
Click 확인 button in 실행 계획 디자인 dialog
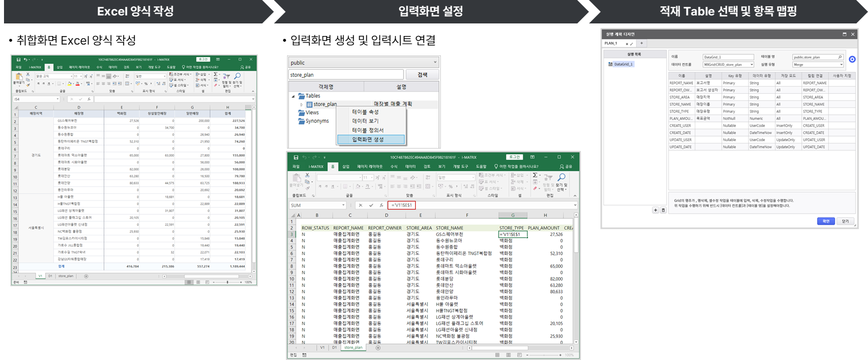pos(826,221)
